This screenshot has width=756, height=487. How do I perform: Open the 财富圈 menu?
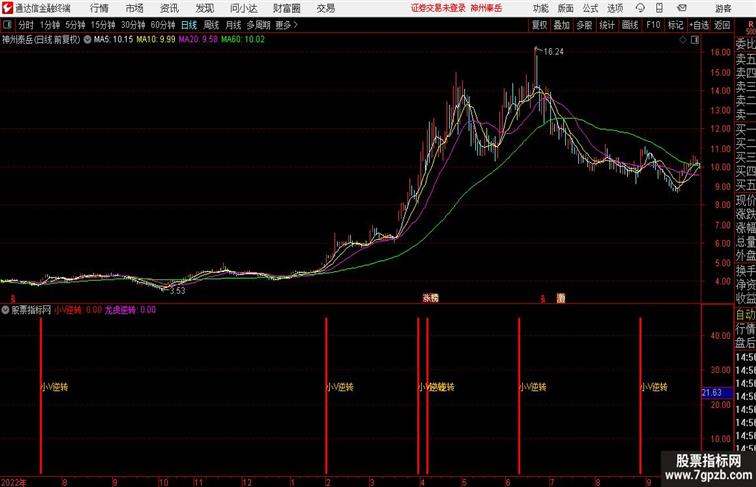pyautogui.click(x=287, y=8)
